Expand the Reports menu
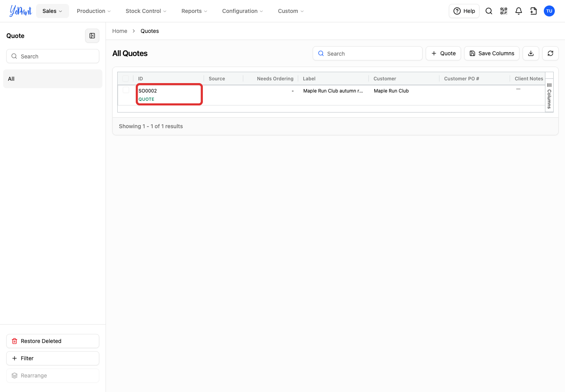The width and height of the screenshot is (565, 392). tap(194, 11)
